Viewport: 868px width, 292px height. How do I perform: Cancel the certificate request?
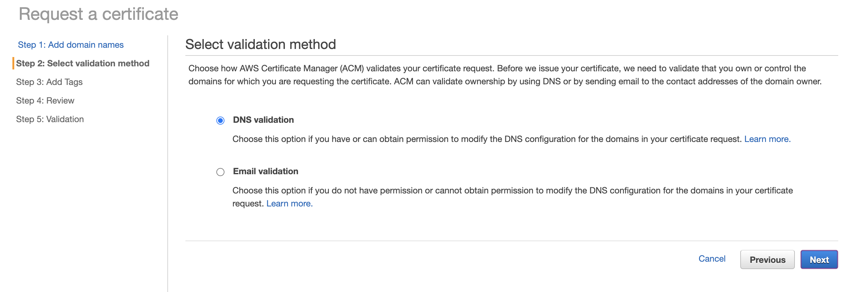pos(712,259)
